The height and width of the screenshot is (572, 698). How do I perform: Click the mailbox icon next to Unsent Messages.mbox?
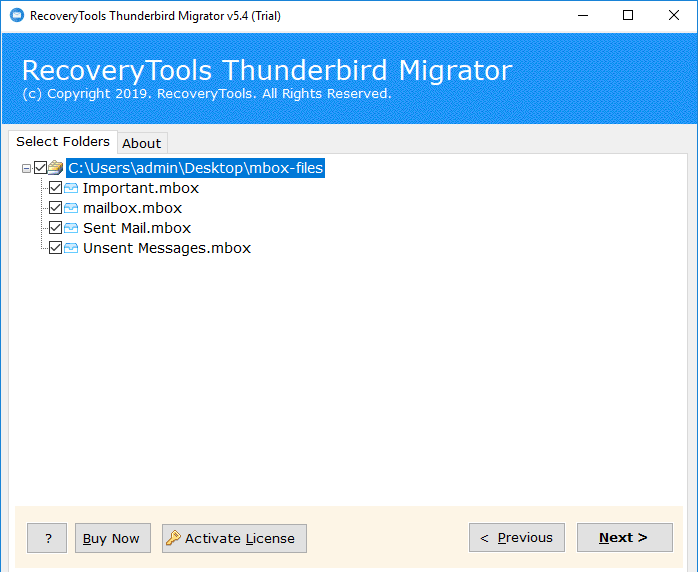(71, 248)
